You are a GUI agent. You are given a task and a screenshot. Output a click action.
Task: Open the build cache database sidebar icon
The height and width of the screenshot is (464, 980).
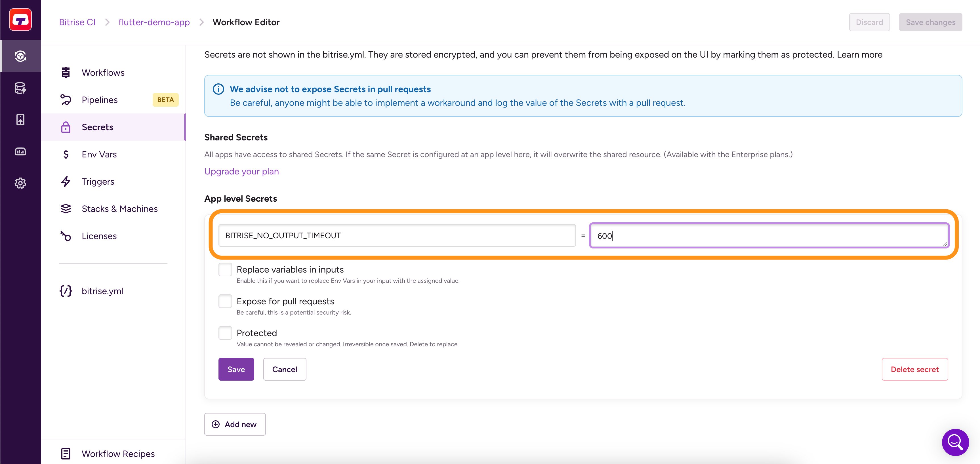pos(20,88)
